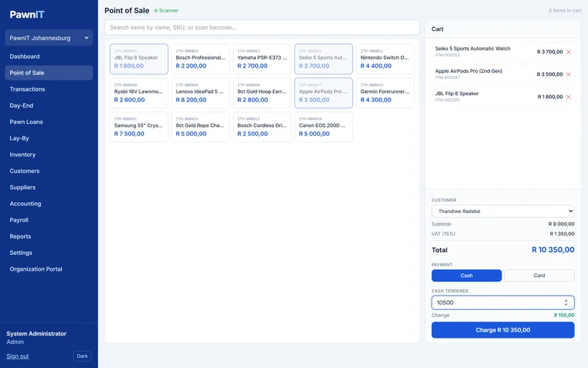Open Payroll in the sidebar
Viewport: 588px width, 368px height.
[x=49, y=220]
